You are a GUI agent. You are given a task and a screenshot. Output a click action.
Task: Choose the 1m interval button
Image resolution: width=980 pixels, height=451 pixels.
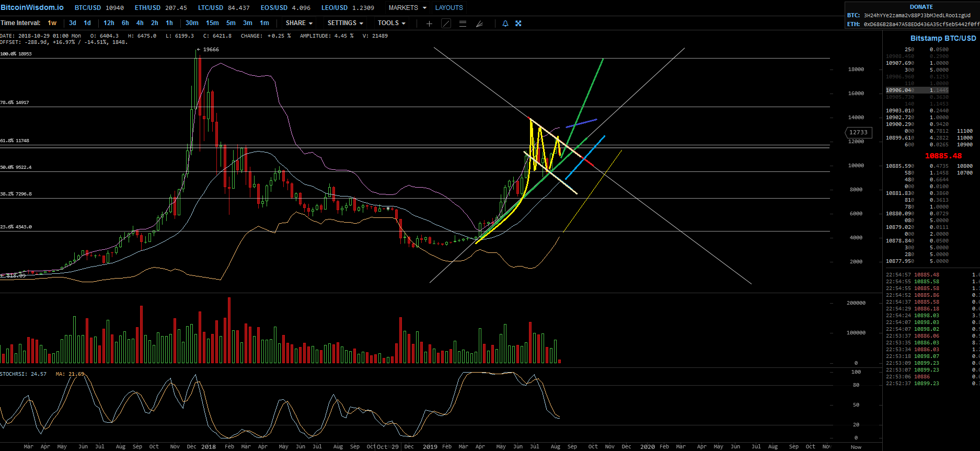[x=264, y=23]
